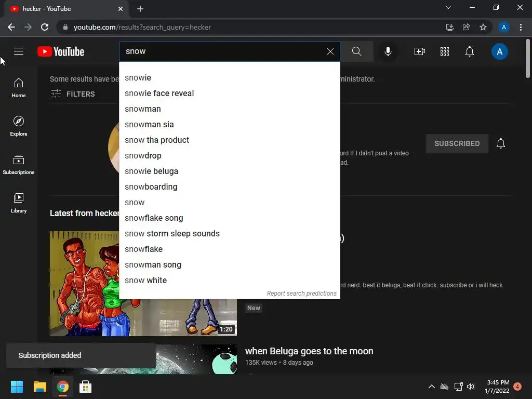Viewport: 532px width, 399px height.
Task: Select the plain "snowman" suggestion
Action: point(229,109)
